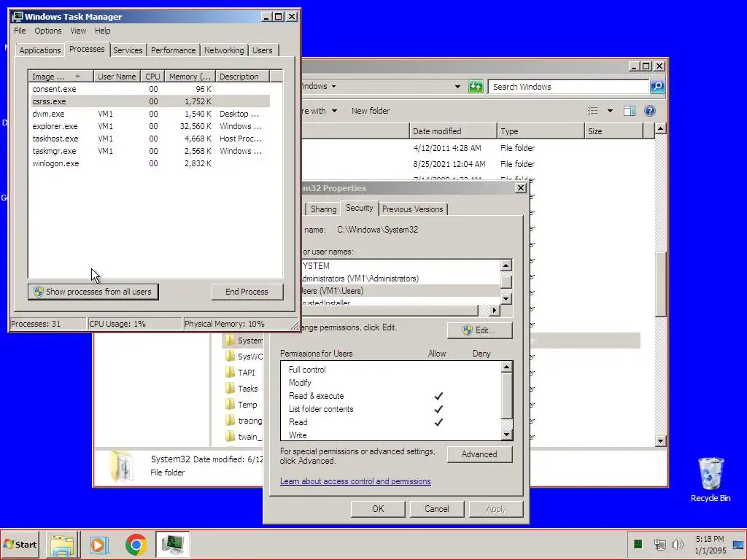Click the green CPU meter tray icon
747x560 pixels.
(x=638, y=544)
